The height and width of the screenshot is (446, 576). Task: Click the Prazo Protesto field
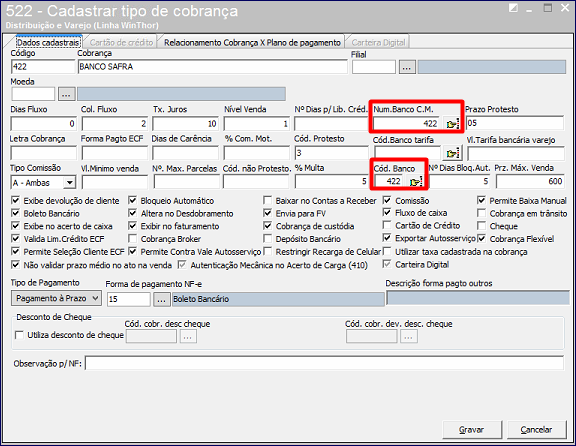coord(515,123)
